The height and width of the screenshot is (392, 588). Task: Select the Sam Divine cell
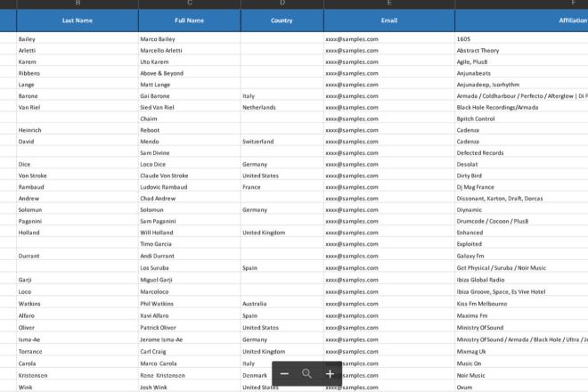click(190, 152)
